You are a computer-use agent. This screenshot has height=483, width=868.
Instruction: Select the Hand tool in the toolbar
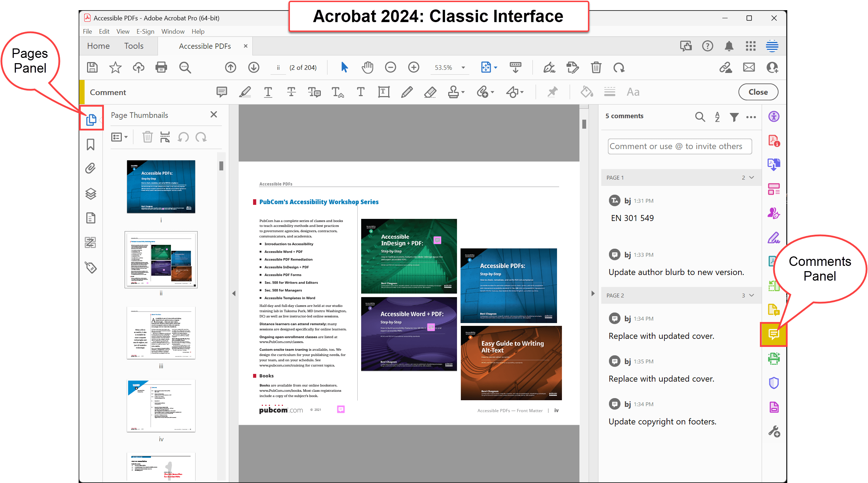coord(367,67)
